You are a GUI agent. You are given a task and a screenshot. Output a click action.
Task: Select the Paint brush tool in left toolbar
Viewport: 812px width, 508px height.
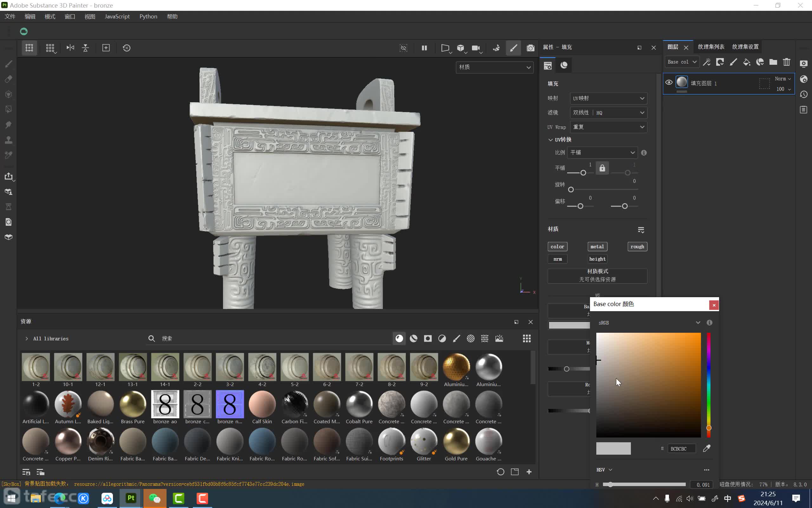tap(9, 64)
